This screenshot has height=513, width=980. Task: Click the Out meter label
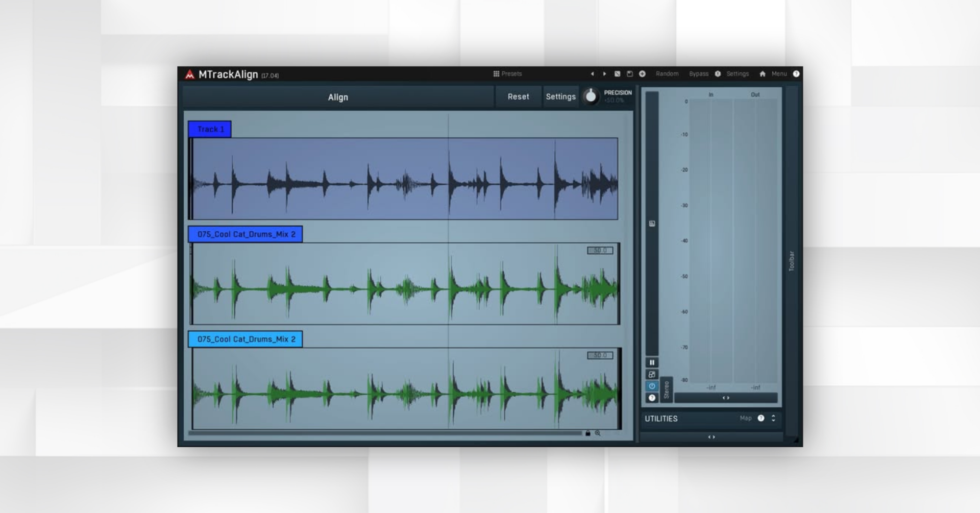755,94
